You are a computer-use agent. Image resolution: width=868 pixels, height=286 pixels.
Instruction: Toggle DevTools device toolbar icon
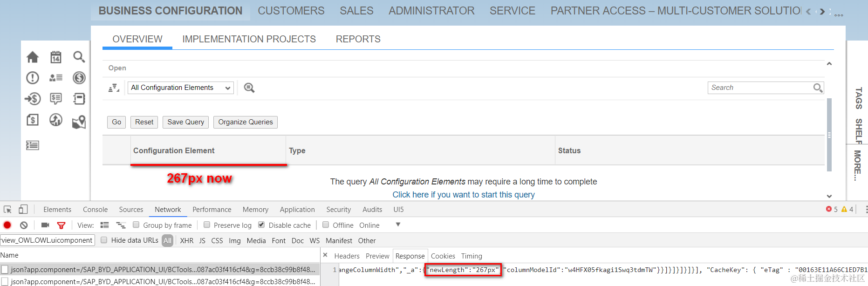tap(23, 210)
